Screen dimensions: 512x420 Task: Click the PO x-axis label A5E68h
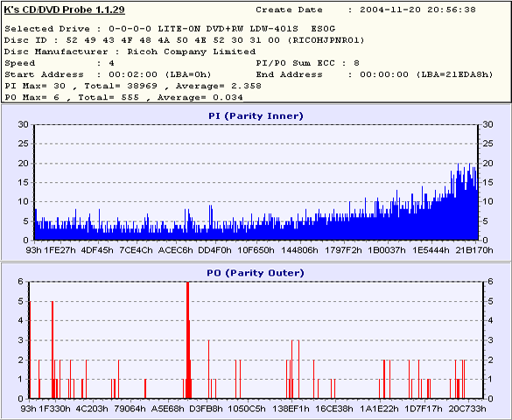[168, 409]
